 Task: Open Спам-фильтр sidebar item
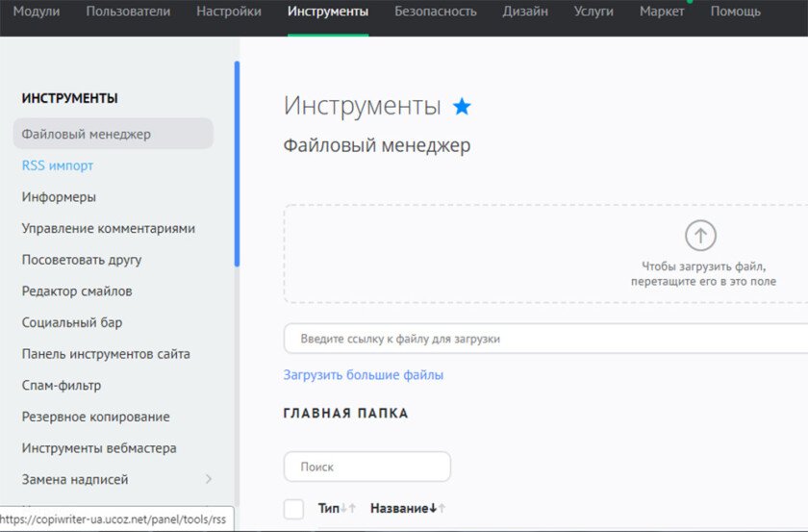(x=62, y=386)
